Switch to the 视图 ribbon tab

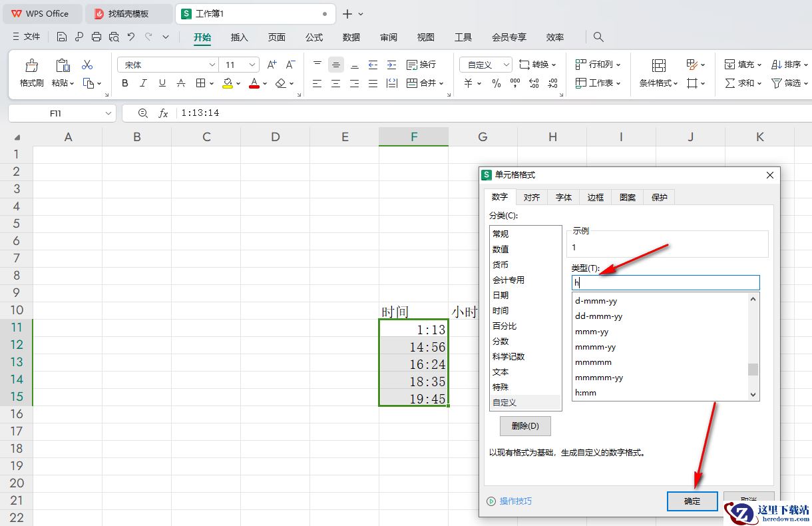tap(426, 37)
